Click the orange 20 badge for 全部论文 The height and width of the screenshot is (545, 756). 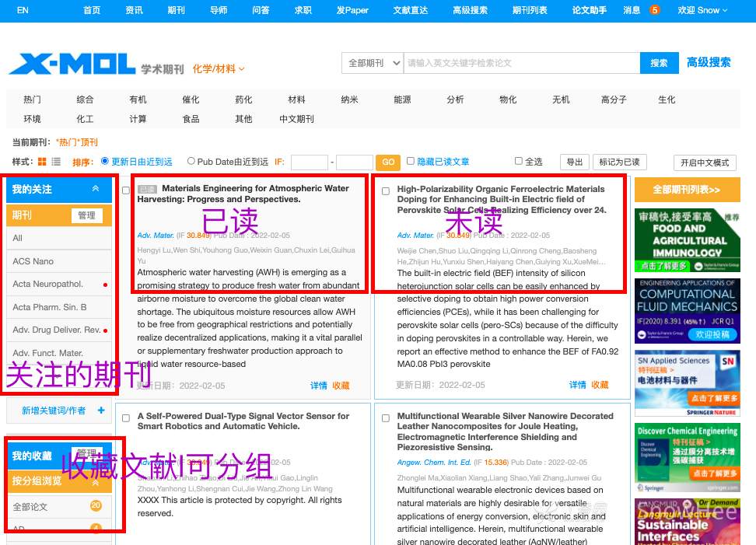(96, 506)
